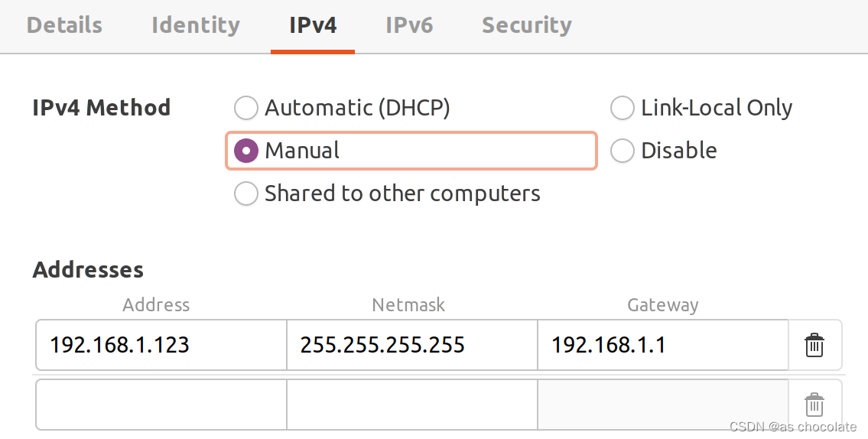Click the Automatic (DHCP) label text
Screen dimensions: 868x439
[x=357, y=108]
